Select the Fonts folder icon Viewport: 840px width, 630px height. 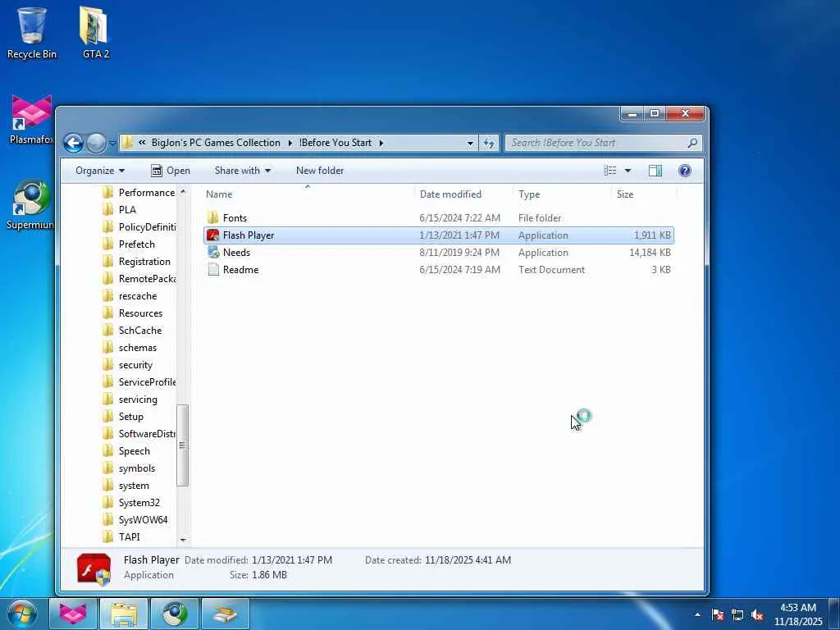[x=213, y=217]
